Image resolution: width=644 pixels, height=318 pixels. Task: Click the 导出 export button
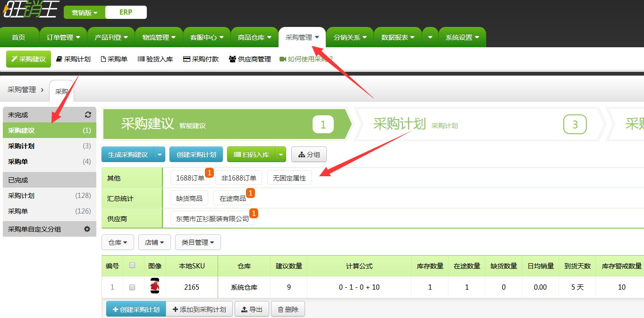point(252,309)
